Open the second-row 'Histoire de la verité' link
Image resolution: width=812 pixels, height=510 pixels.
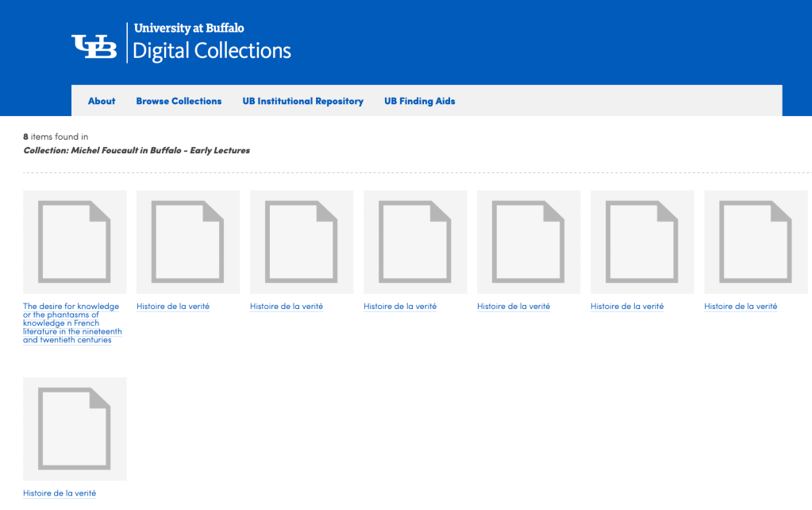point(60,493)
